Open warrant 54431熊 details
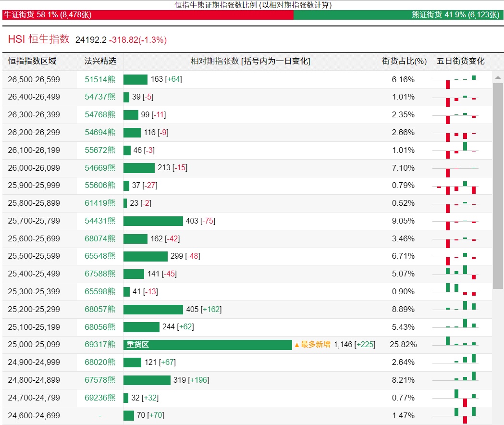 pyautogui.click(x=100, y=221)
